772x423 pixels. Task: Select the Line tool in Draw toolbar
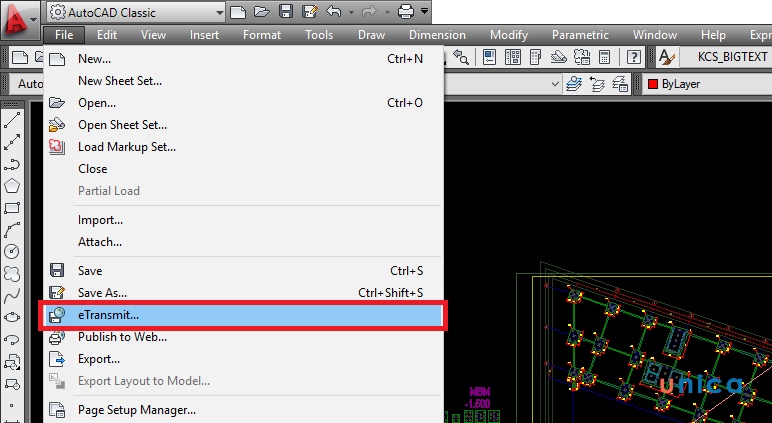coord(12,121)
